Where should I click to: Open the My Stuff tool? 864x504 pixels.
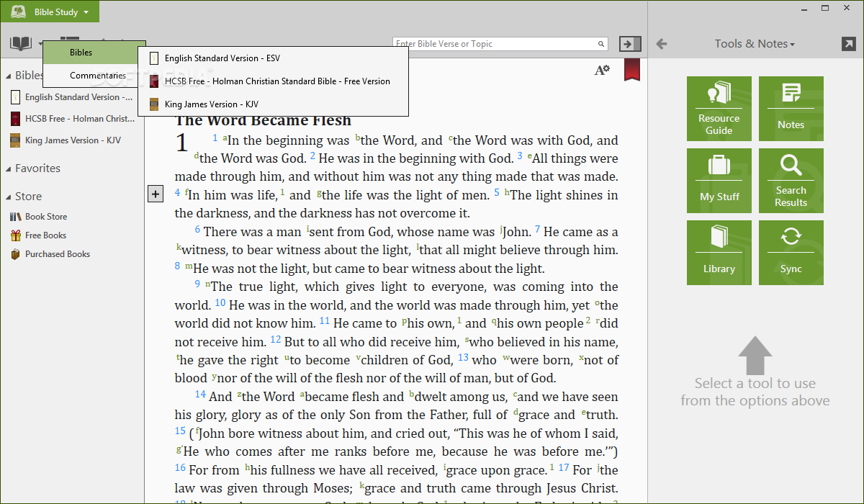pos(719,181)
